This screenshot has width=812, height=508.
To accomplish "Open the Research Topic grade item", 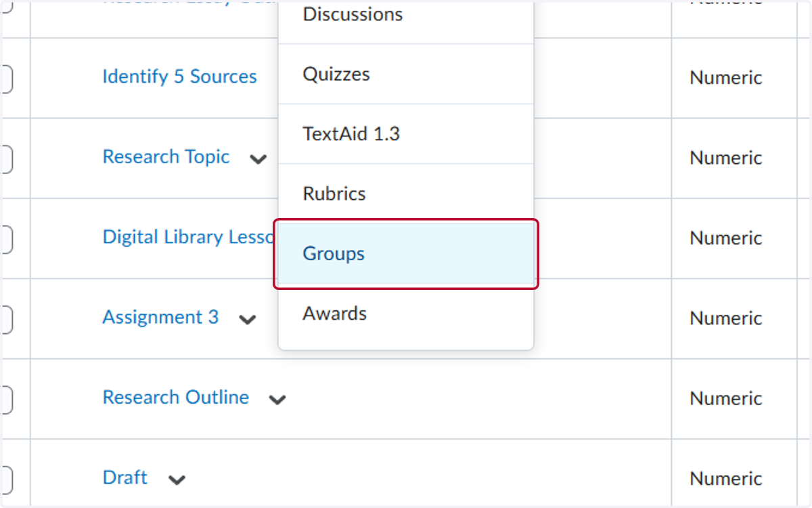I will (x=166, y=157).
